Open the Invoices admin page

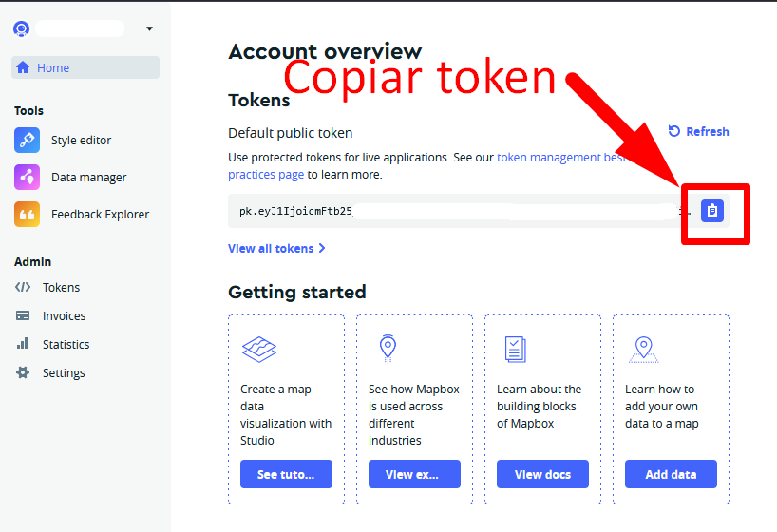[x=64, y=315]
